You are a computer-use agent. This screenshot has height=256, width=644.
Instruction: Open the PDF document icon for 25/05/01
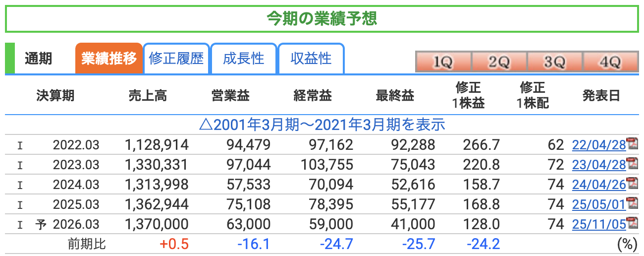pos(632,203)
